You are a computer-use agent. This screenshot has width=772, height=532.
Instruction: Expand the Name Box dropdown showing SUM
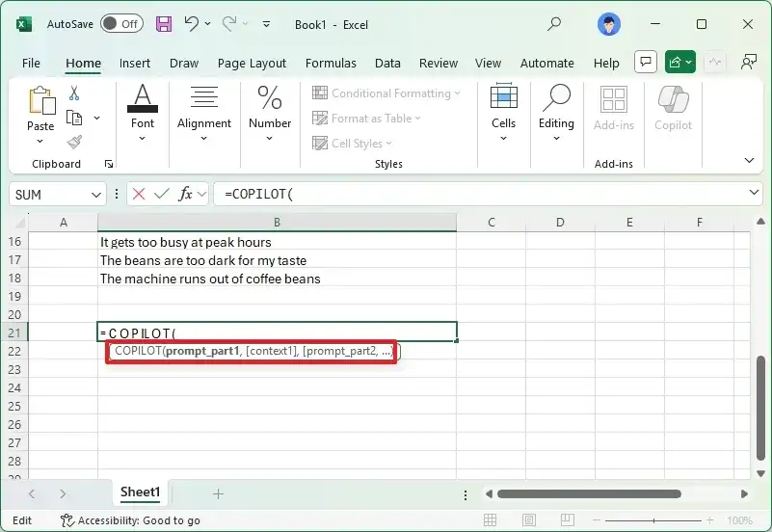[95, 194]
